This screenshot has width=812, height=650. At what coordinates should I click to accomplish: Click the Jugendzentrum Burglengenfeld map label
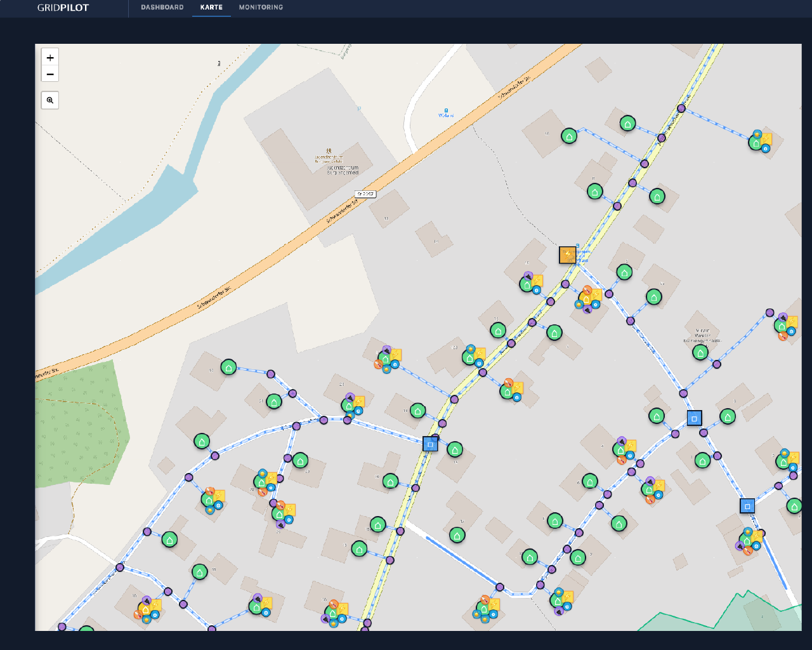[x=342, y=170]
